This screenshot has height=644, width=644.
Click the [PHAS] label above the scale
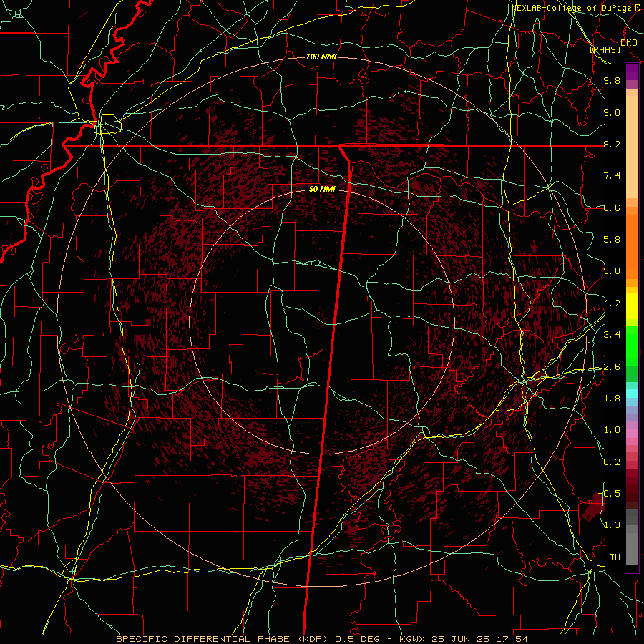click(605, 49)
